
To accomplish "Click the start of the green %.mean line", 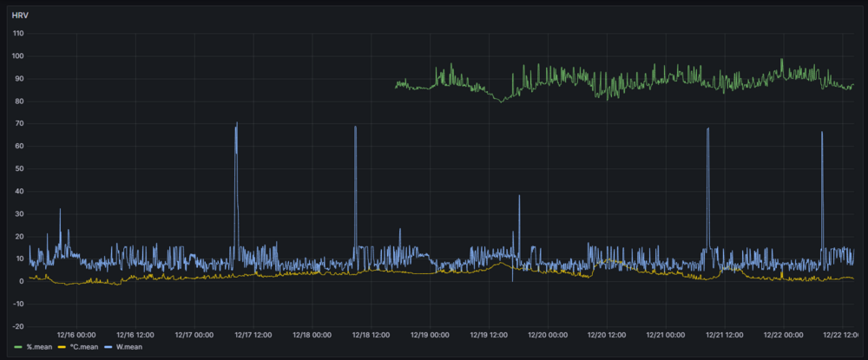I will point(396,84).
